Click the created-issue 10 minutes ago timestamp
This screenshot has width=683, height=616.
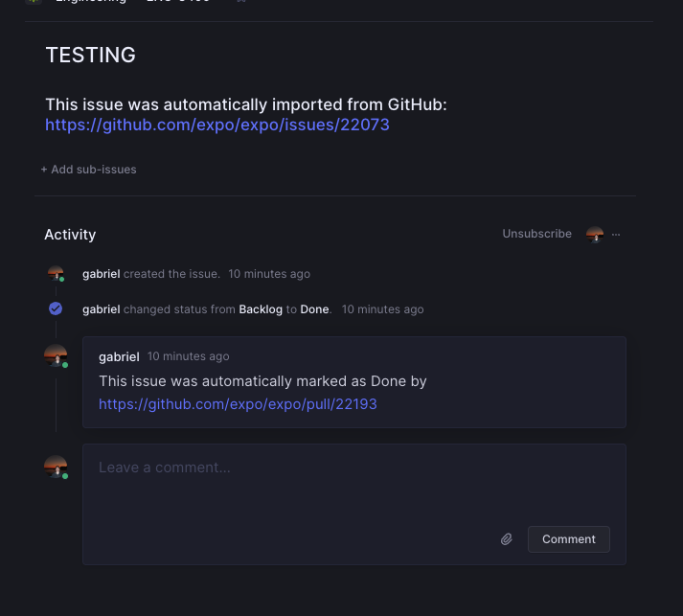tap(269, 274)
